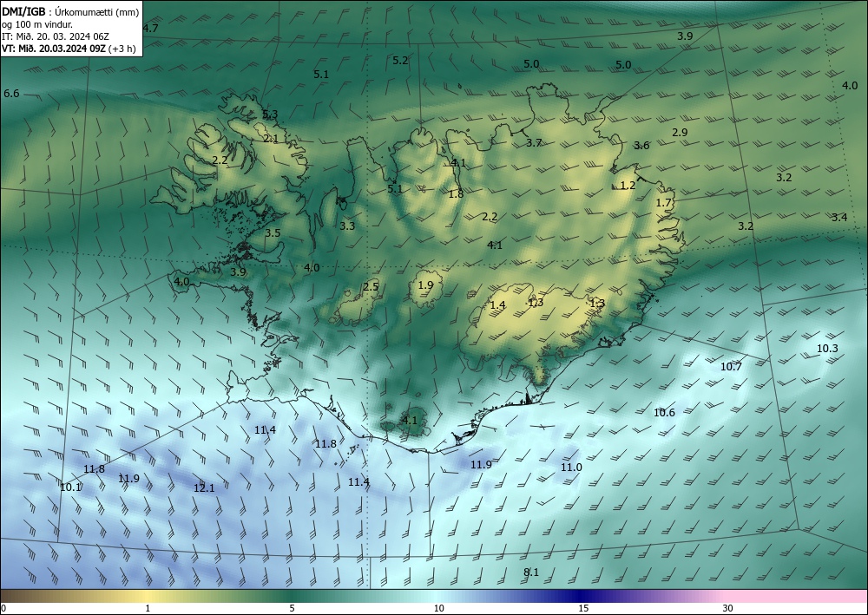The width and height of the screenshot is (868, 615).
Task: Click the 3.4 value label
Action: [x=839, y=218]
